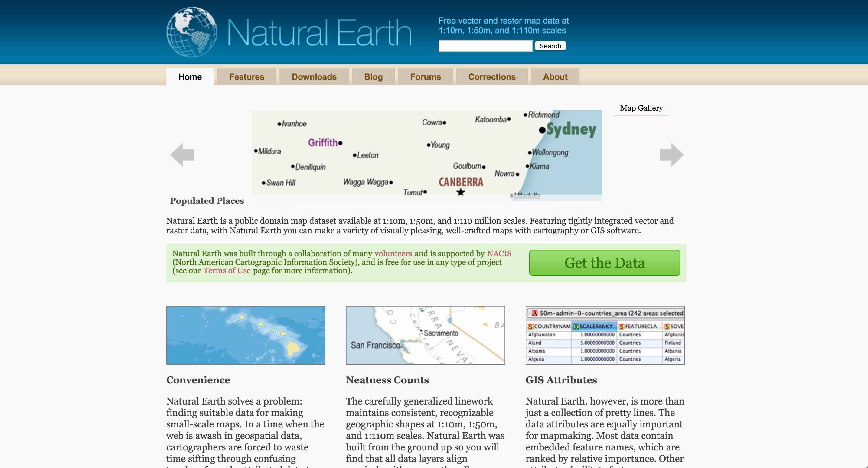
Task: Click the GIS Attributes heading
Action: pyautogui.click(x=561, y=380)
